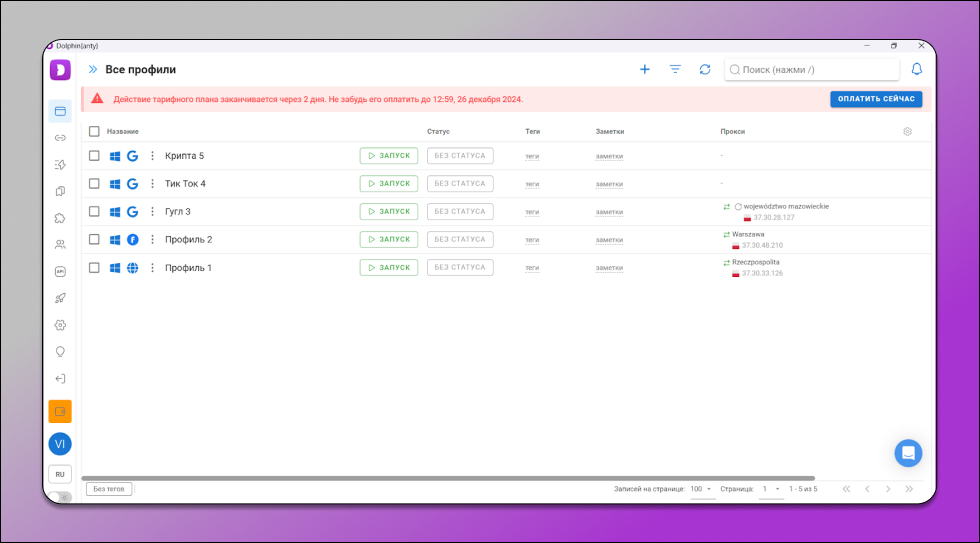Expand sidebar with double chevron icon

pyautogui.click(x=93, y=69)
